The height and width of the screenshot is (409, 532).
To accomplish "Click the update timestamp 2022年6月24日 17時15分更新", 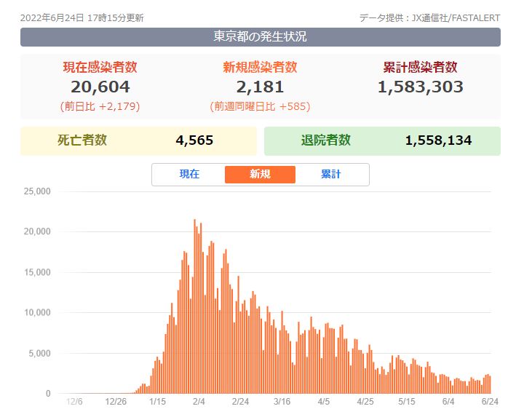I will pos(82,18).
